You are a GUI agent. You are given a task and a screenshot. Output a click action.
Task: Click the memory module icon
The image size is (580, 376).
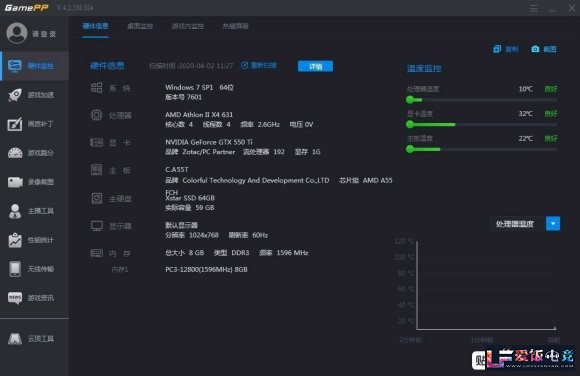[x=97, y=253]
